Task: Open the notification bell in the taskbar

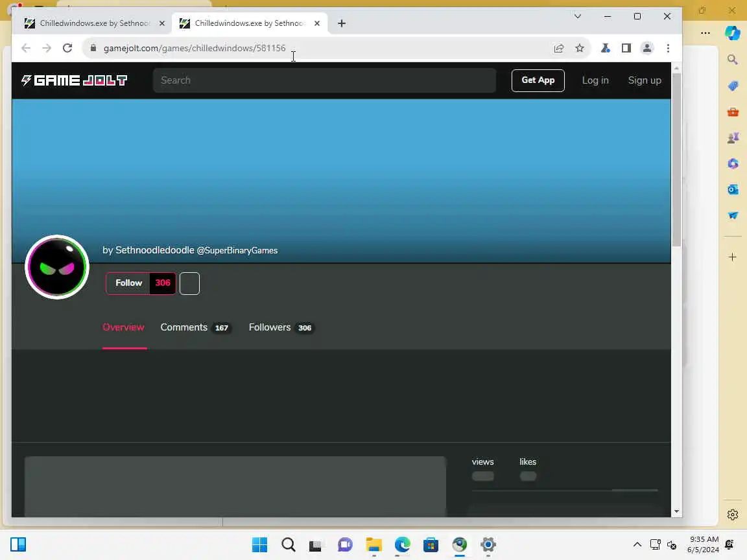Action: [x=729, y=544]
